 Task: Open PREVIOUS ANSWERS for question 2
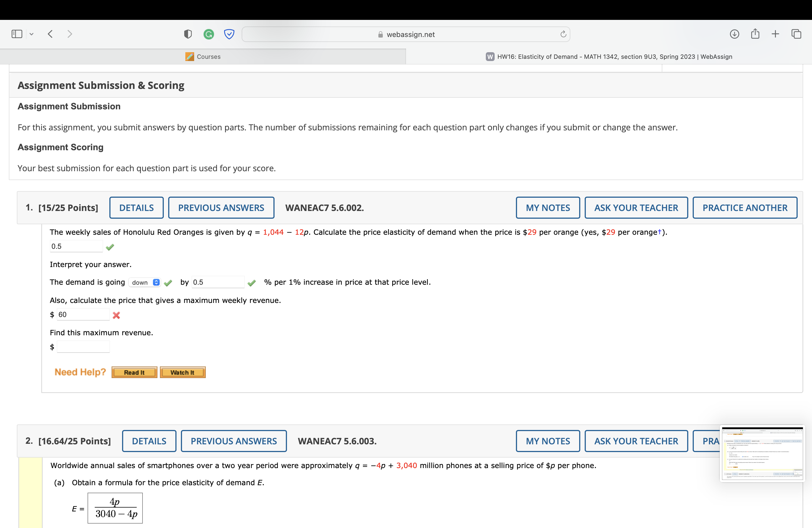point(234,441)
